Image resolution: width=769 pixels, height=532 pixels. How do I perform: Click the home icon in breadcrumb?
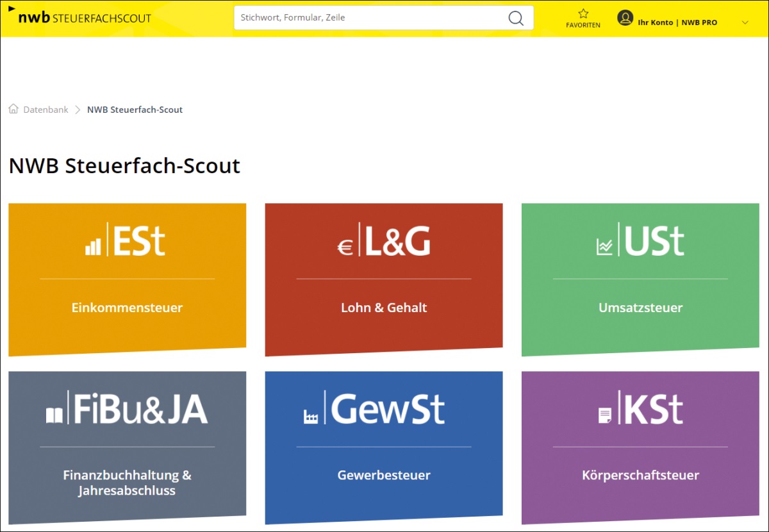point(13,110)
